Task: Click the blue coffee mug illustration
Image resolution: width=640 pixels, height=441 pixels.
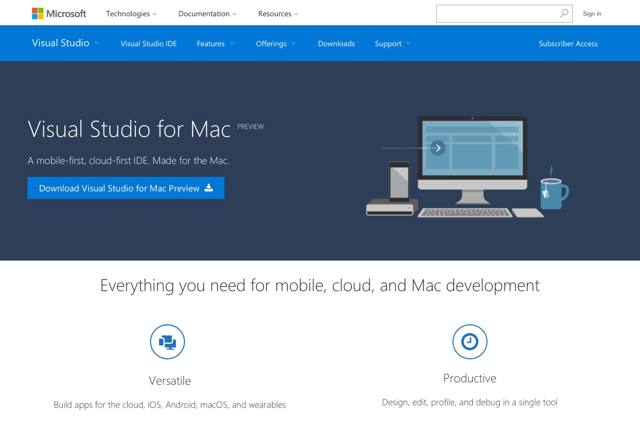Action: [x=553, y=192]
